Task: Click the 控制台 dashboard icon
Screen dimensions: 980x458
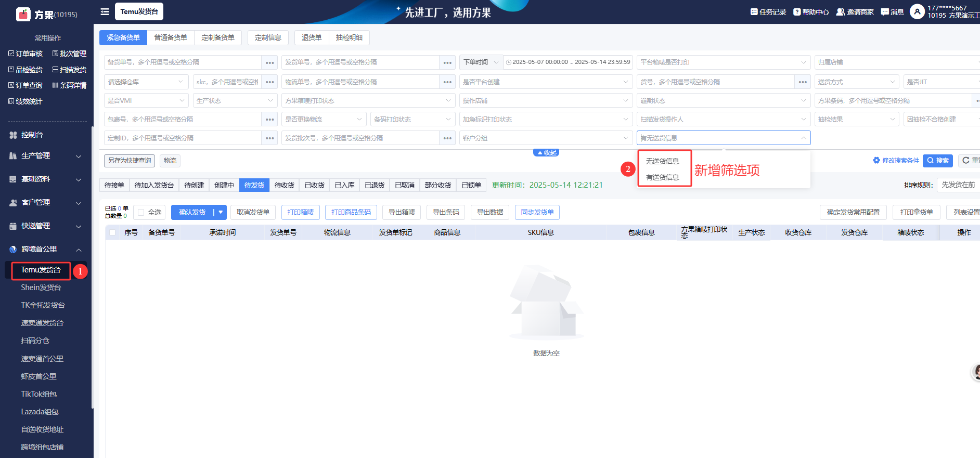Action: click(13, 135)
